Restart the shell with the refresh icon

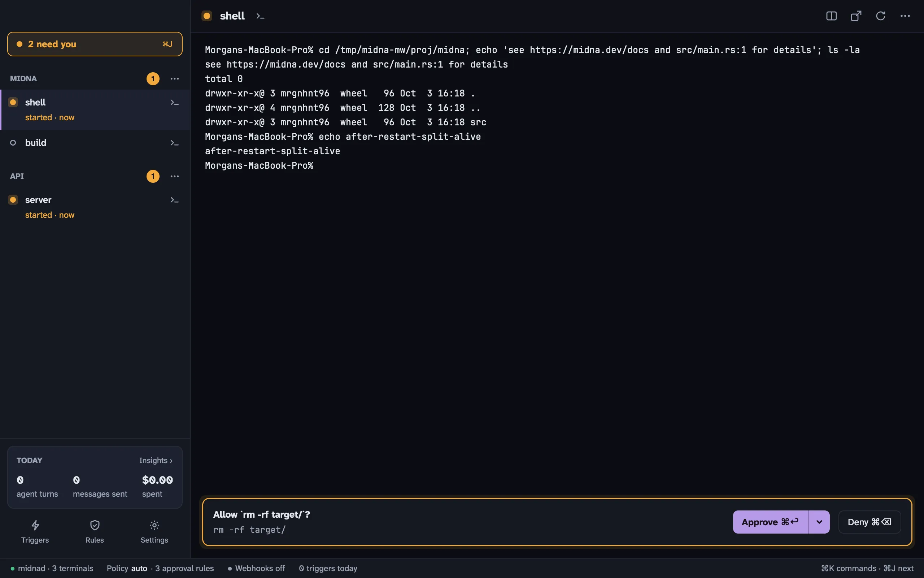[x=880, y=16]
